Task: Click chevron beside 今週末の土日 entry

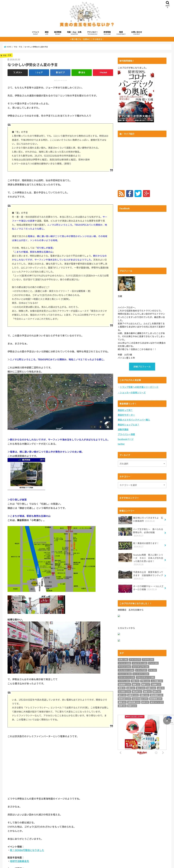Action: 165,575
